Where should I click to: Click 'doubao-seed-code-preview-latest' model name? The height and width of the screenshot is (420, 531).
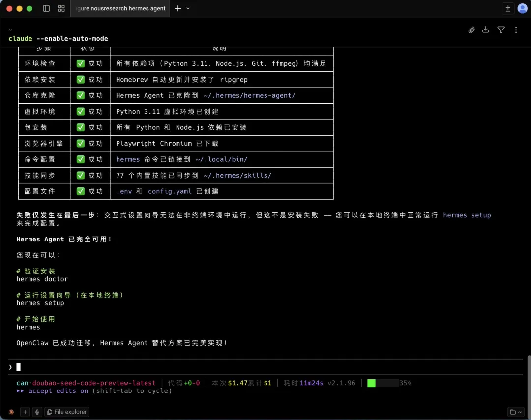[x=94, y=383]
